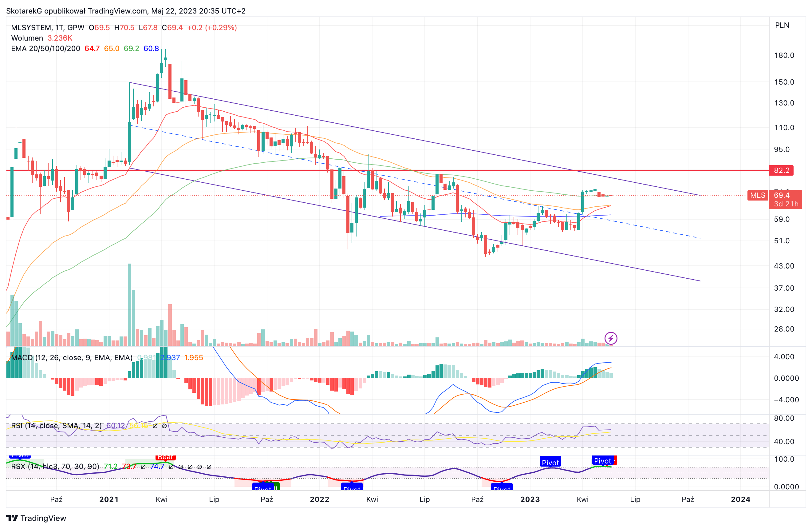Screen dimensions: 812x529
Task: Click the 2023 label on time axis
Action: [x=530, y=500]
